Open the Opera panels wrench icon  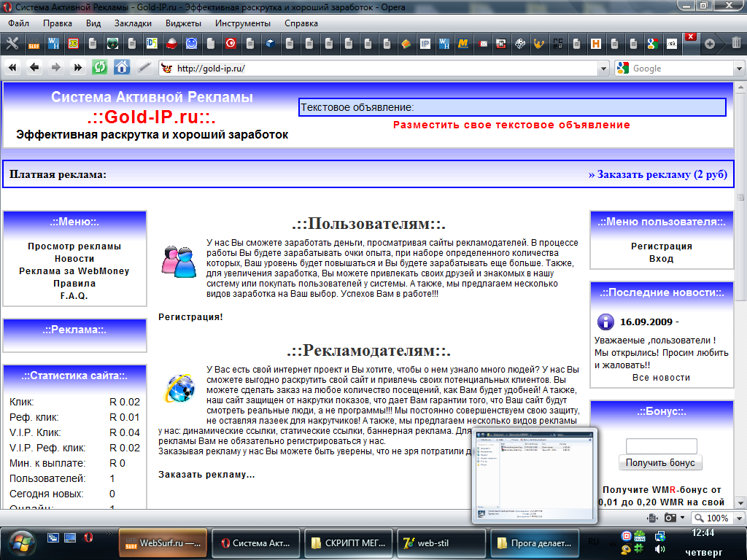click(x=12, y=44)
